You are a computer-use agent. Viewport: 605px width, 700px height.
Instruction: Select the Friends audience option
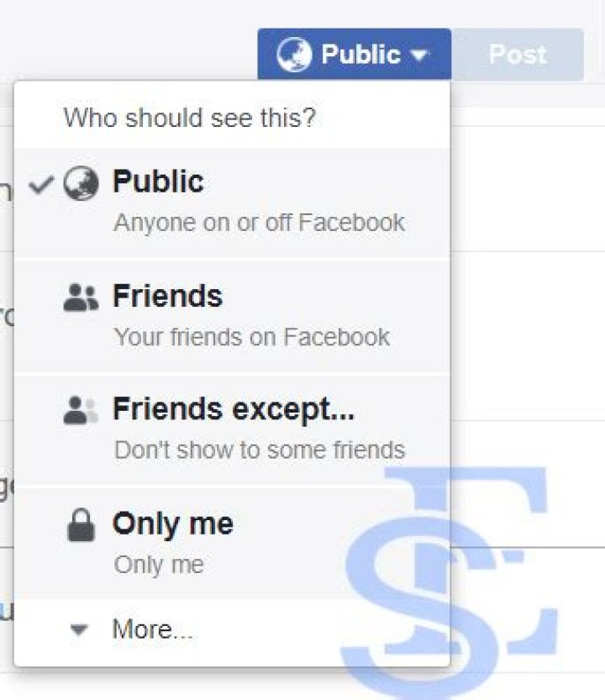(232, 317)
